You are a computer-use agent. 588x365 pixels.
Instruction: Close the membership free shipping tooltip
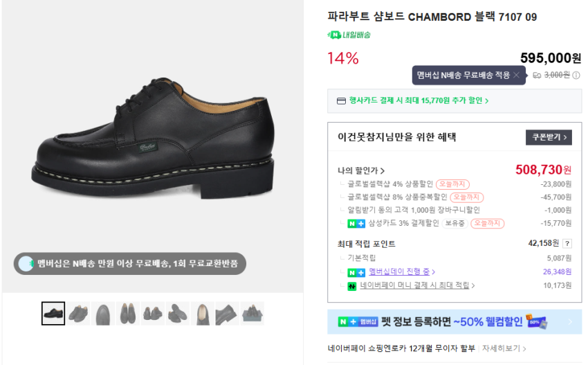(x=516, y=75)
